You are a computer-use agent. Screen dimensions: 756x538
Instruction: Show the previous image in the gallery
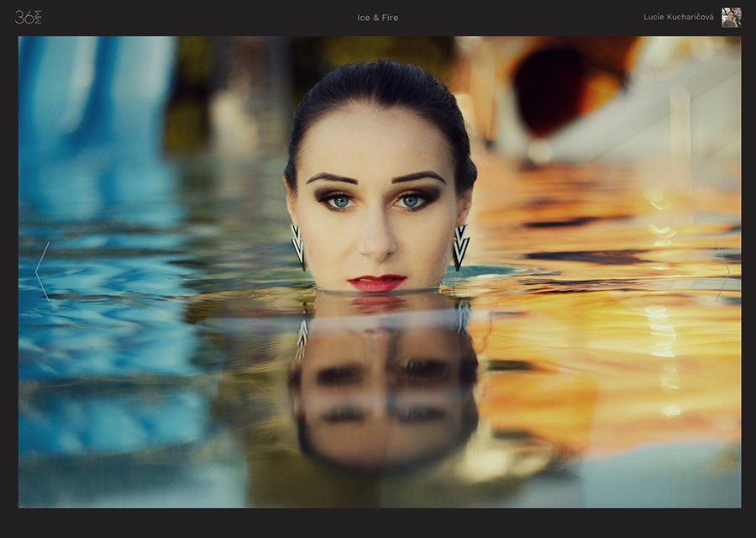42,271
